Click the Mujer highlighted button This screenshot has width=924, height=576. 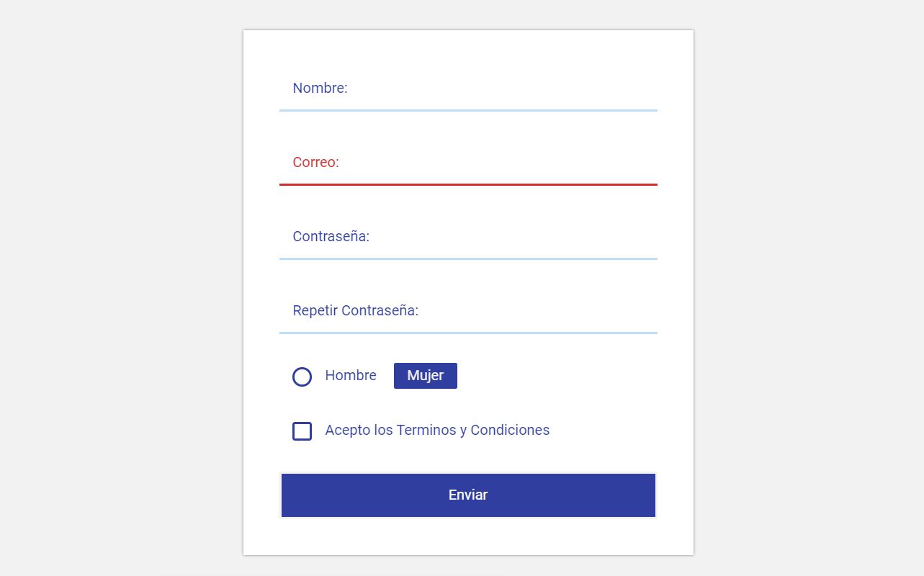click(425, 375)
